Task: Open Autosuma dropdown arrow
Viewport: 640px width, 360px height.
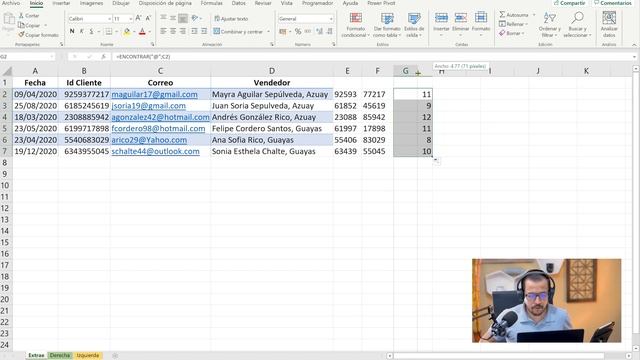Action: (534, 15)
